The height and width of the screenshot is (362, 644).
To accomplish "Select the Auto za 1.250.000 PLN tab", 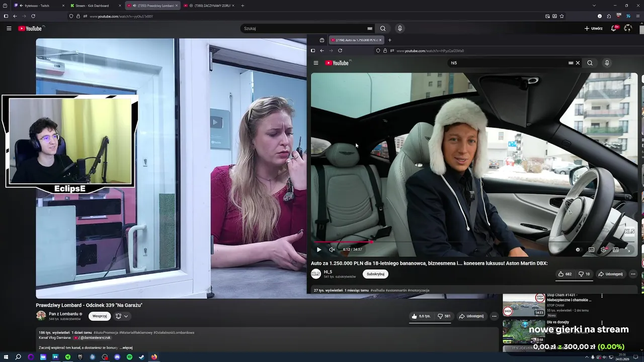I will click(x=357, y=40).
